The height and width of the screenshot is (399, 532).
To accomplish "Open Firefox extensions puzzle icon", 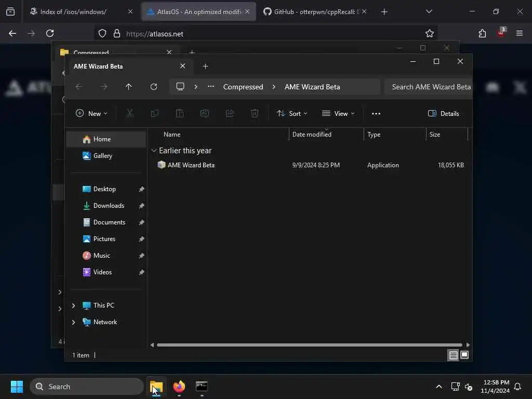I will (482, 33).
